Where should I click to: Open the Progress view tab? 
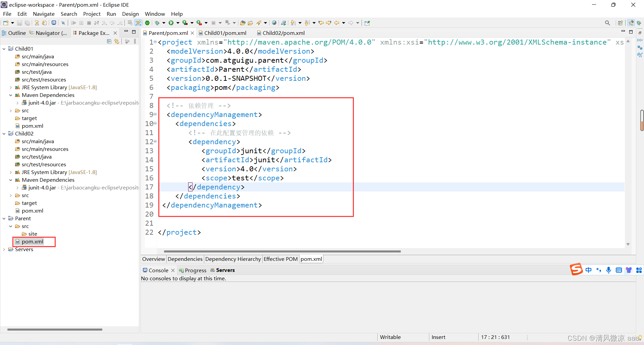pyautogui.click(x=193, y=270)
